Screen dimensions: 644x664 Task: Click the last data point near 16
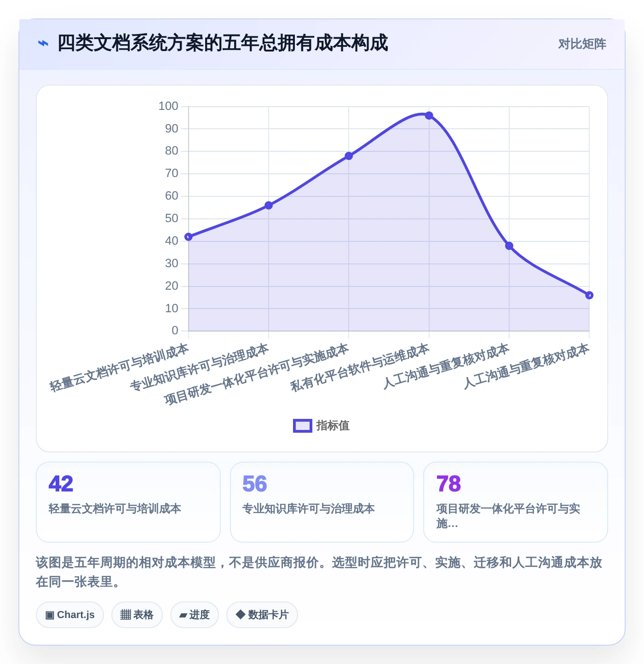pyautogui.click(x=589, y=295)
